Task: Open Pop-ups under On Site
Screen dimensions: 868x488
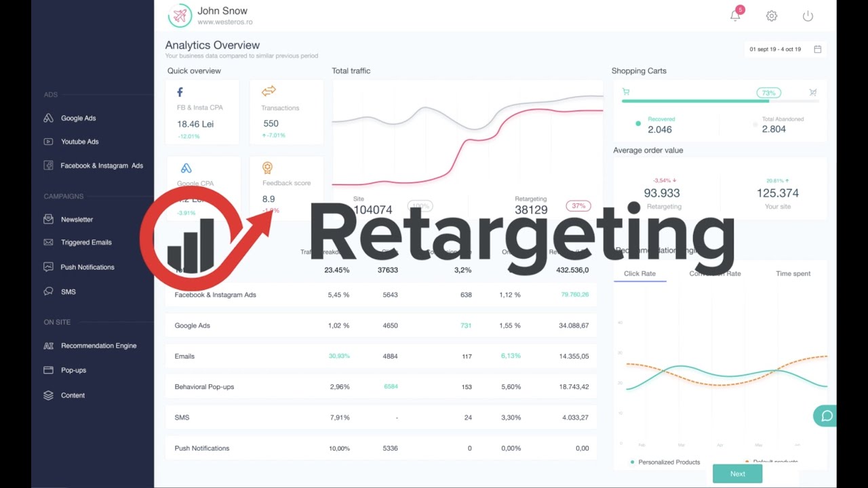Action: 73,370
